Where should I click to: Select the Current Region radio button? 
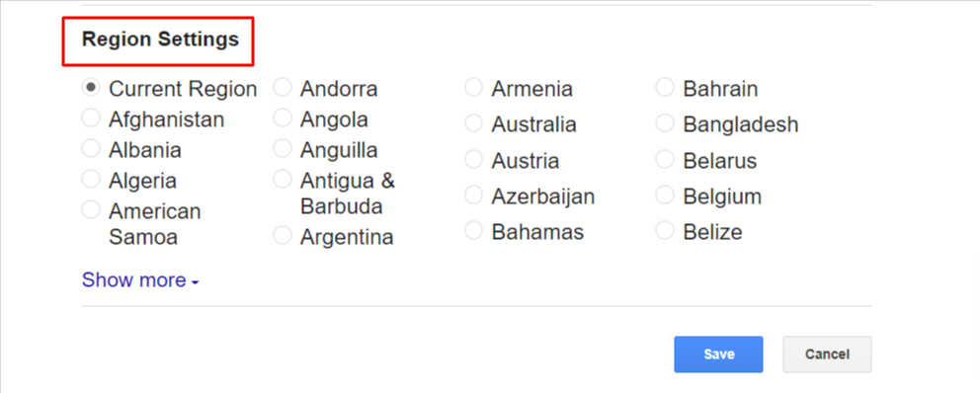click(91, 88)
